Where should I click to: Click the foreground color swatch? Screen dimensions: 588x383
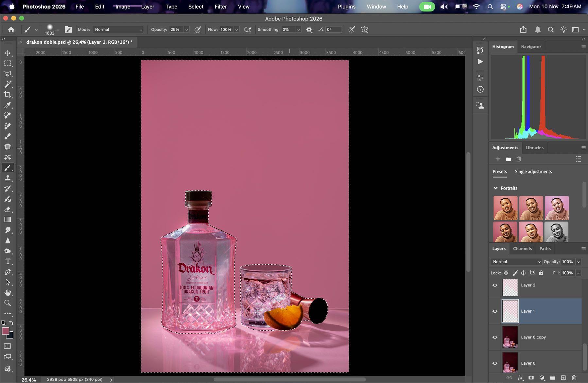pos(6,331)
